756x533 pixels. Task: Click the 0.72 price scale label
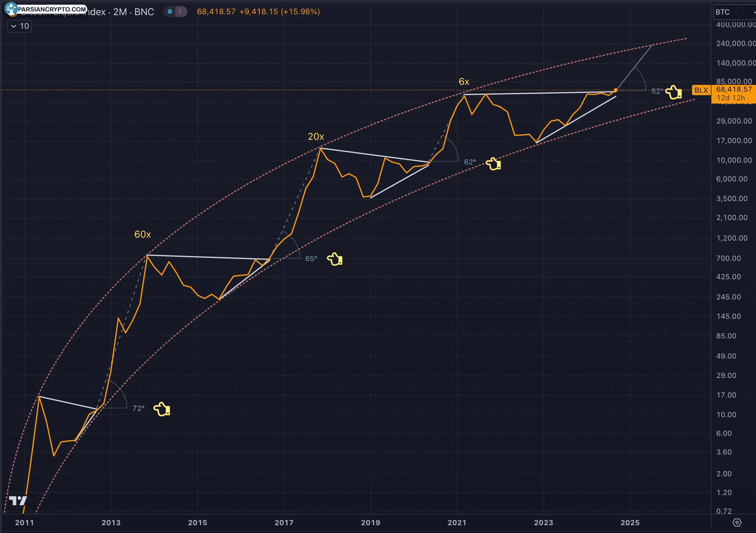click(724, 511)
